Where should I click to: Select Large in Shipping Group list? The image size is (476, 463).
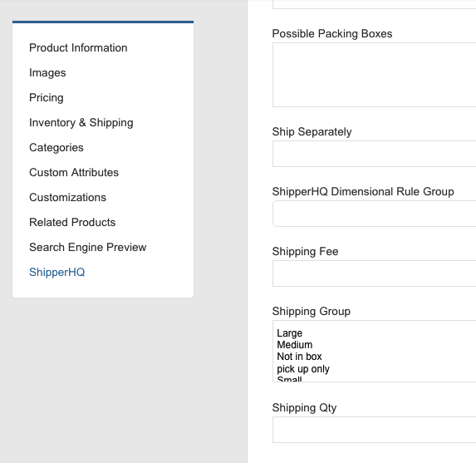pyautogui.click(x=290, y=333)
